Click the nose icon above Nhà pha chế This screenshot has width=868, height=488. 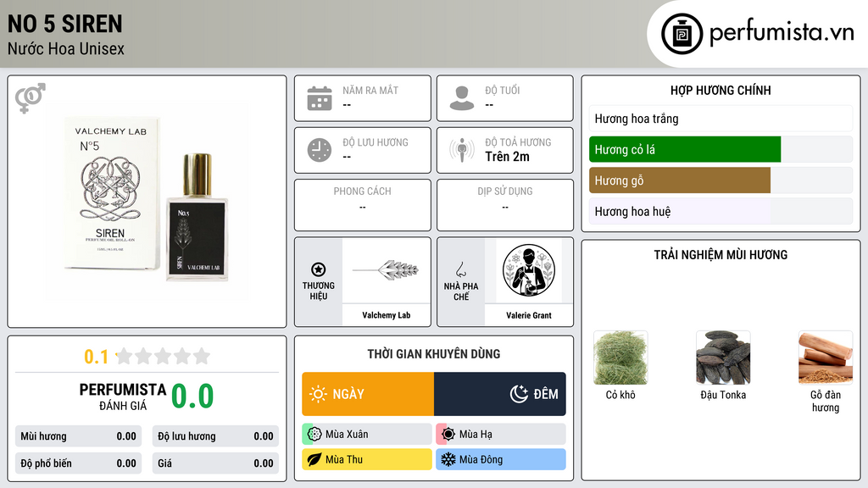[x=460, y=269]
